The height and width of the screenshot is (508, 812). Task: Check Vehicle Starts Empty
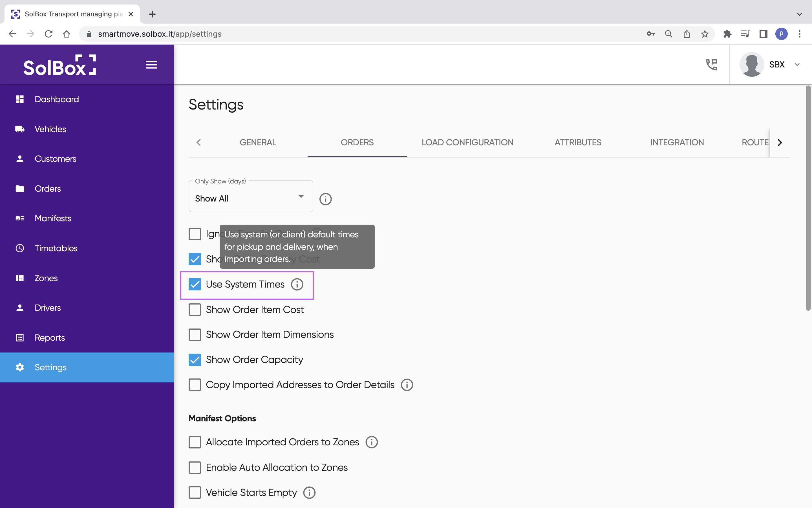[195, 492]
